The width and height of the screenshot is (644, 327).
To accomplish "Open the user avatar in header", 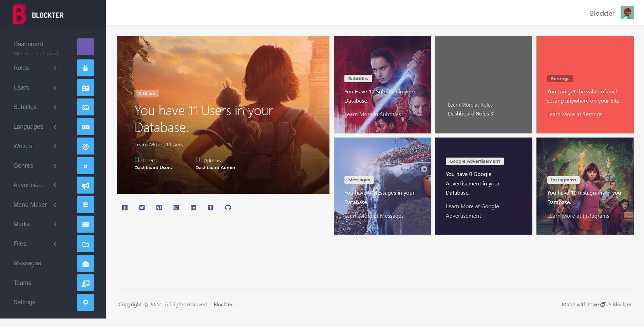I will click(627, 13).
